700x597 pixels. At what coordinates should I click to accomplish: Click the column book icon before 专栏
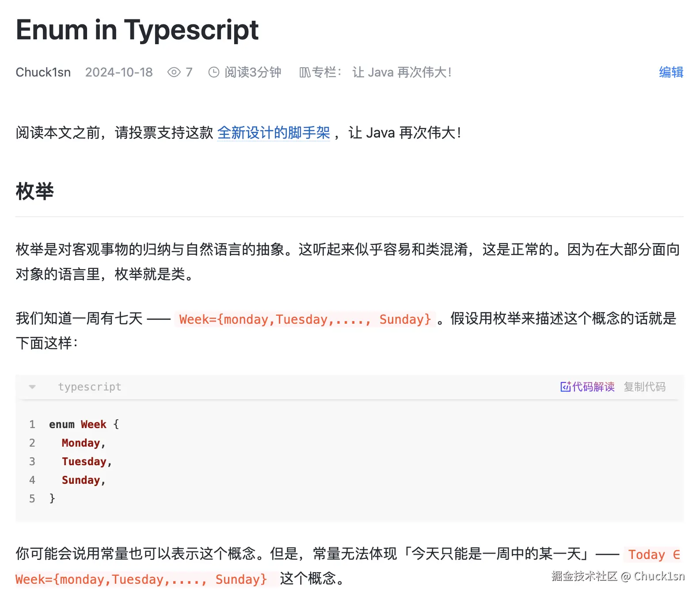point(305,72)
